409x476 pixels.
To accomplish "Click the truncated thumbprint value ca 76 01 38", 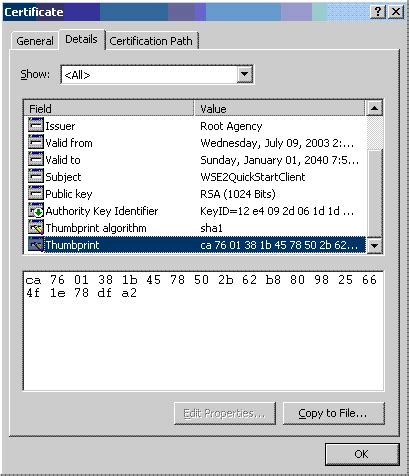I will (279, 245).
